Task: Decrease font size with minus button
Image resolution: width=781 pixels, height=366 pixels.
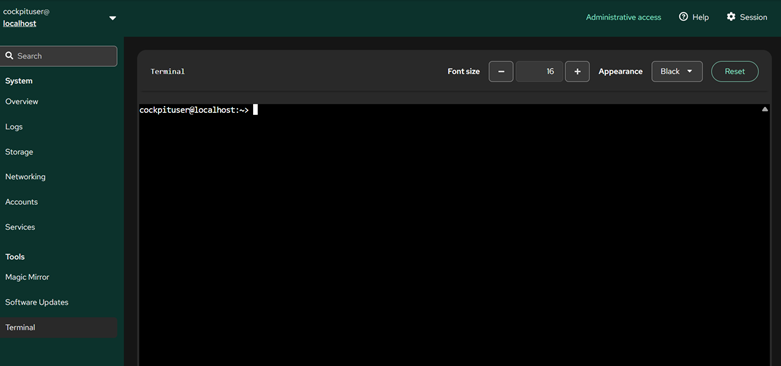Action: [x=501, y=72]
